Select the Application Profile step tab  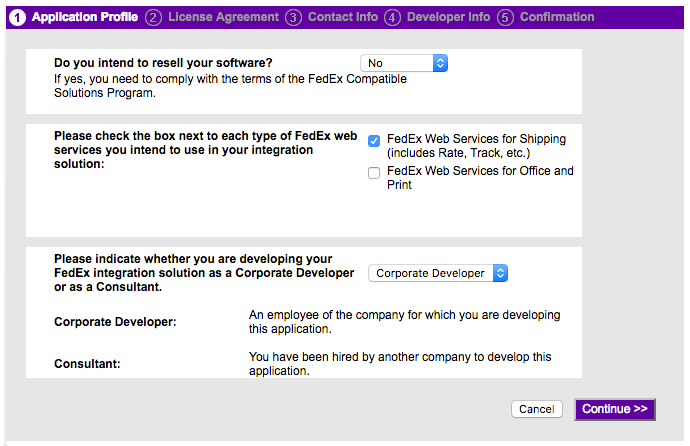[85, 17]
